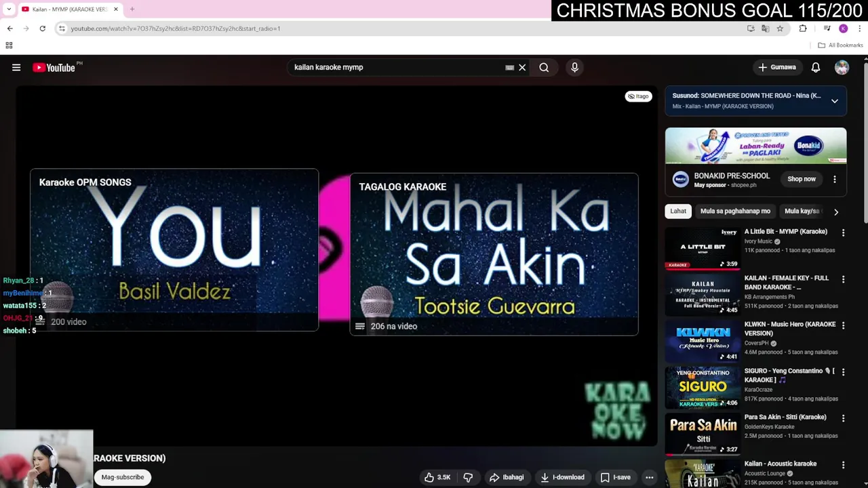868x488 pixels.
Task: Open the All Bookmarks folder
Action: (840, 45)
